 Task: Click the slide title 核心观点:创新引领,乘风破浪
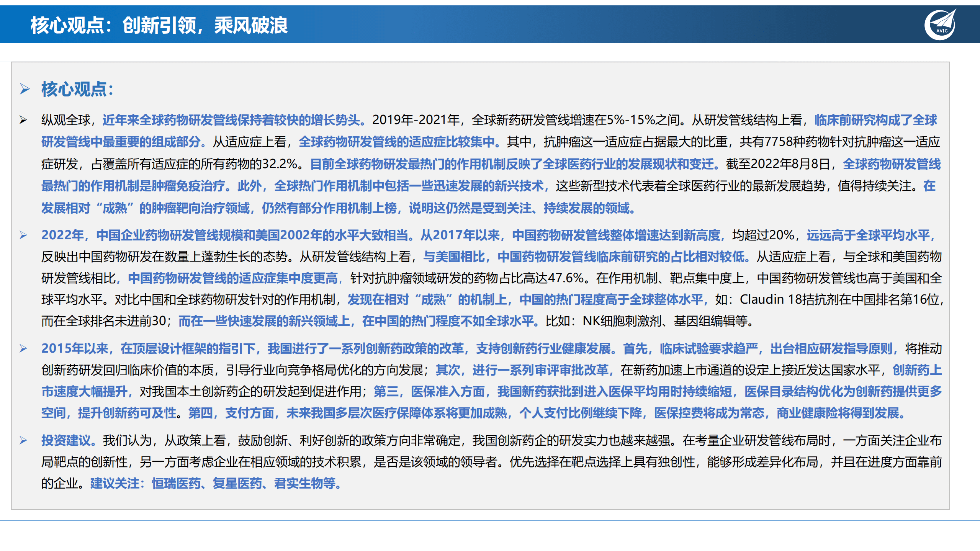[159, 25]
